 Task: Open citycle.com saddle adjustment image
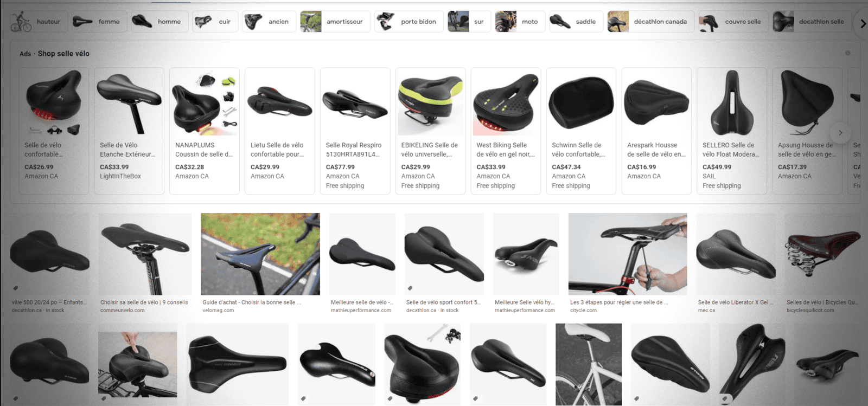pos(628,254)
